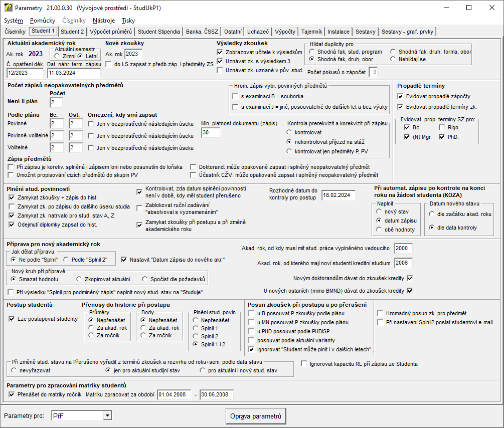
Task: Switch to the Výpočet průměrů tab
Action: coord(111,32)
